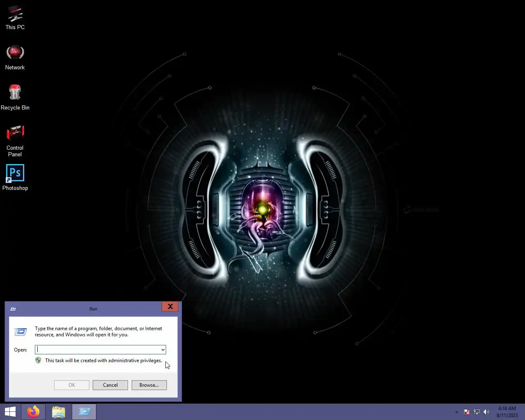
Task: Click the Run program icon beside description
Action: click(x=21, y=331)
